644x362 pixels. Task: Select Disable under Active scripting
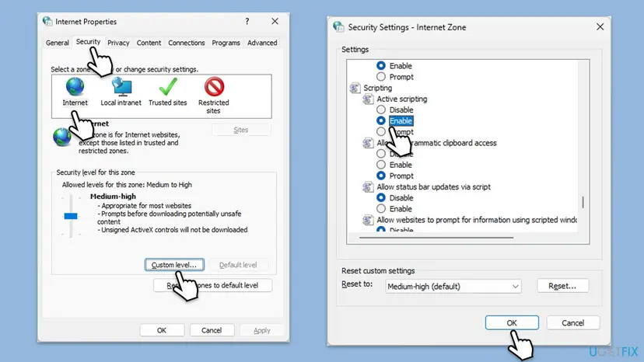click(381, 110)
